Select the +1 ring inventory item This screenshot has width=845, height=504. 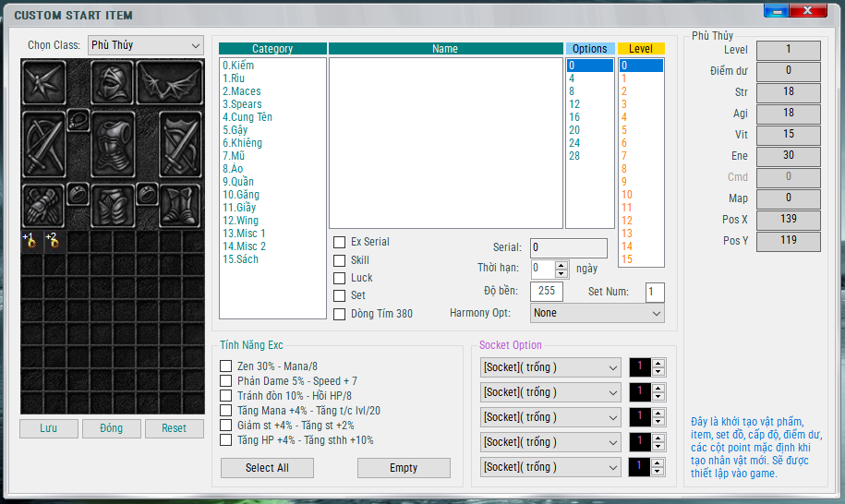point(30,241)
